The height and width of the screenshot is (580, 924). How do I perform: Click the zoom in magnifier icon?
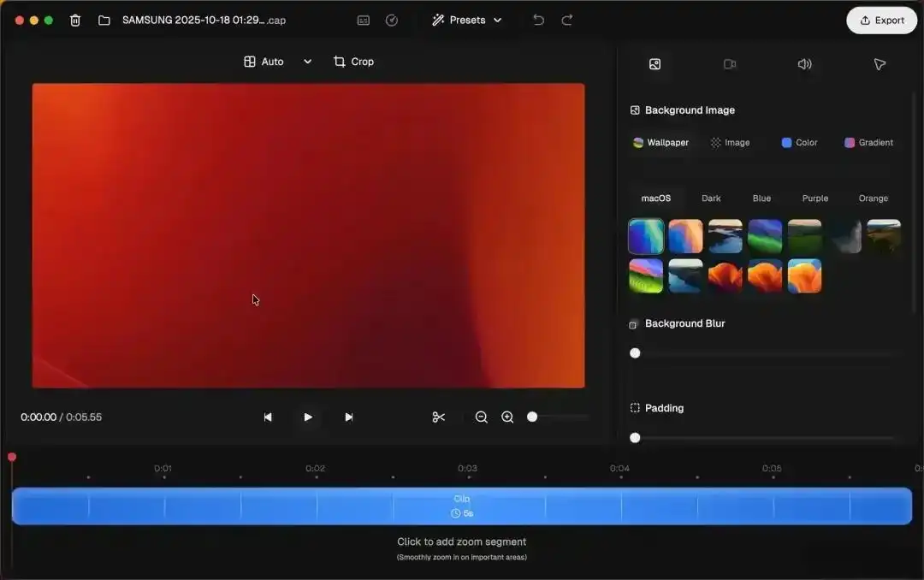(507, 417)
